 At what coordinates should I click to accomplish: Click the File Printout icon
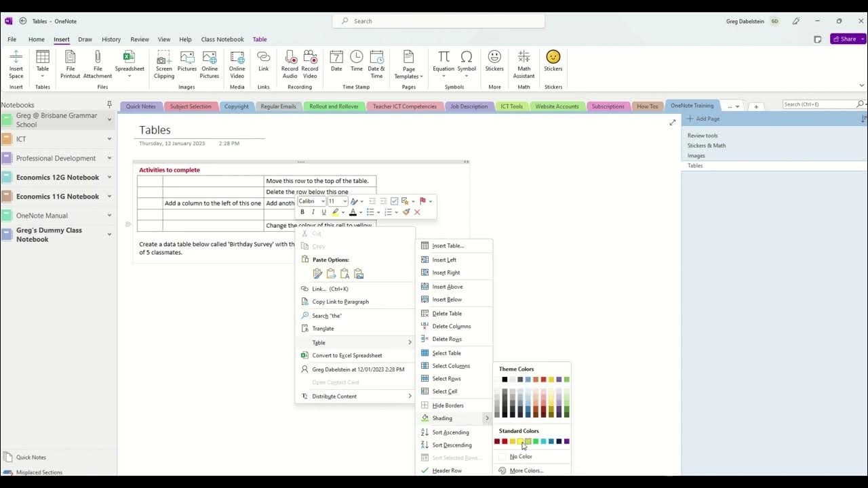pyautogui.click(x=71, y=58)
